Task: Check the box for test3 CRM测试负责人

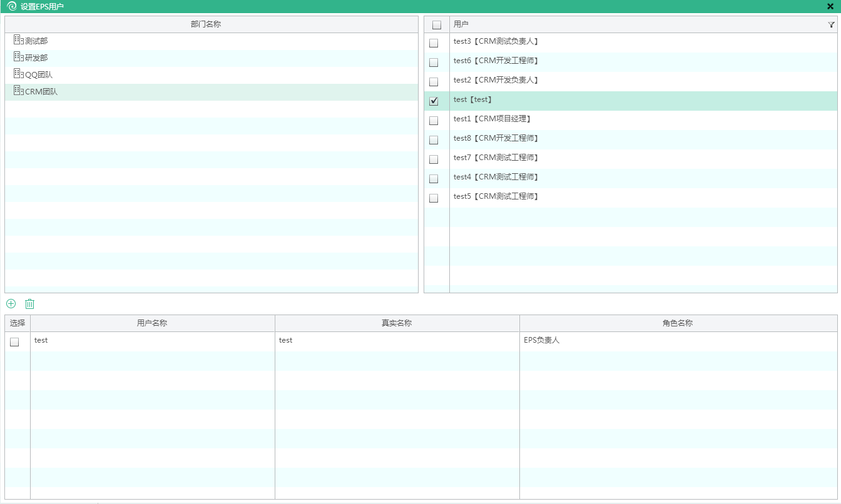Action: click(434, 43)
